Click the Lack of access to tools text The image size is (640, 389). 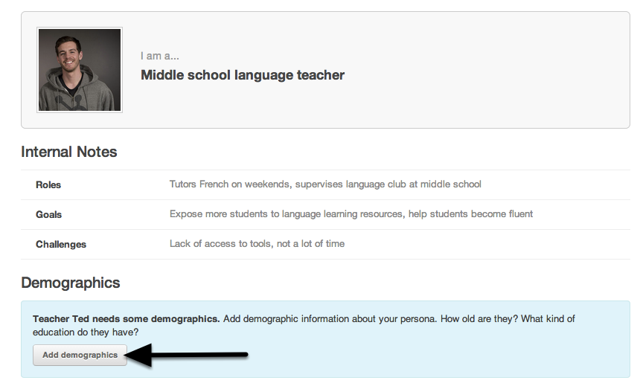(x=220, y=244)
